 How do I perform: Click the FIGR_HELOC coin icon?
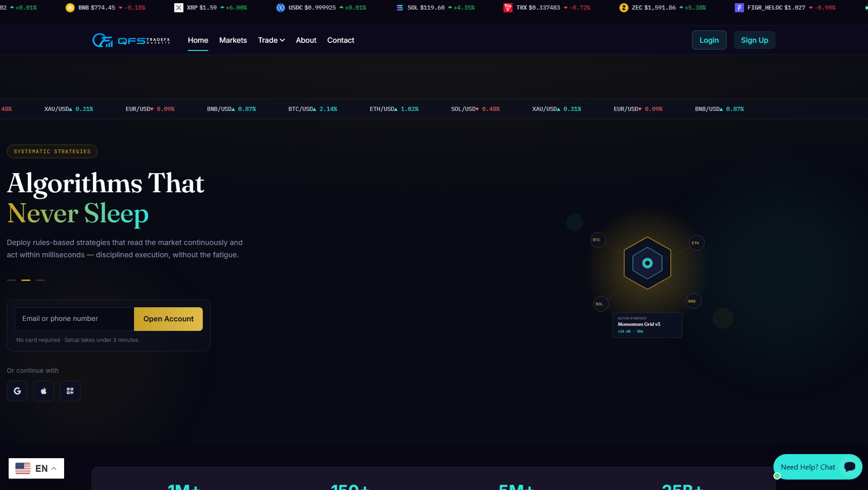(x=739, y=8)
